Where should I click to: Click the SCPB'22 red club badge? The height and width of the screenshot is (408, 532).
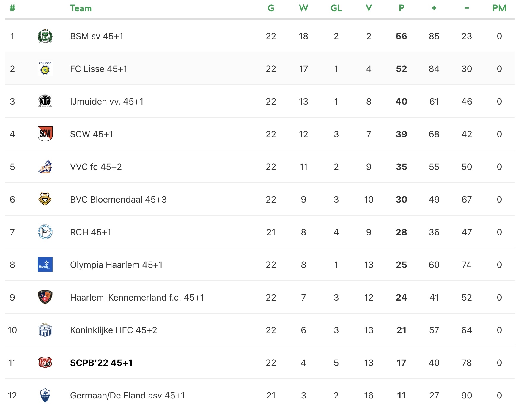tap(45, 363)
